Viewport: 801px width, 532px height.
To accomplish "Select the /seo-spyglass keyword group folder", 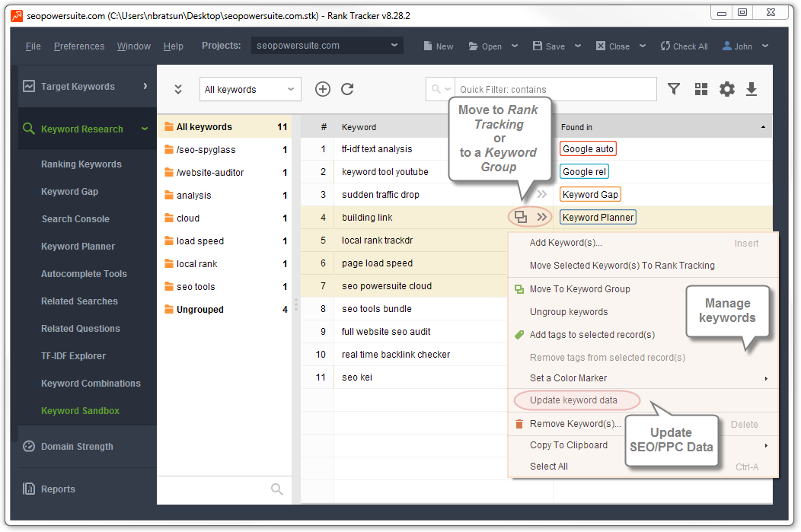I will [225, 150].
